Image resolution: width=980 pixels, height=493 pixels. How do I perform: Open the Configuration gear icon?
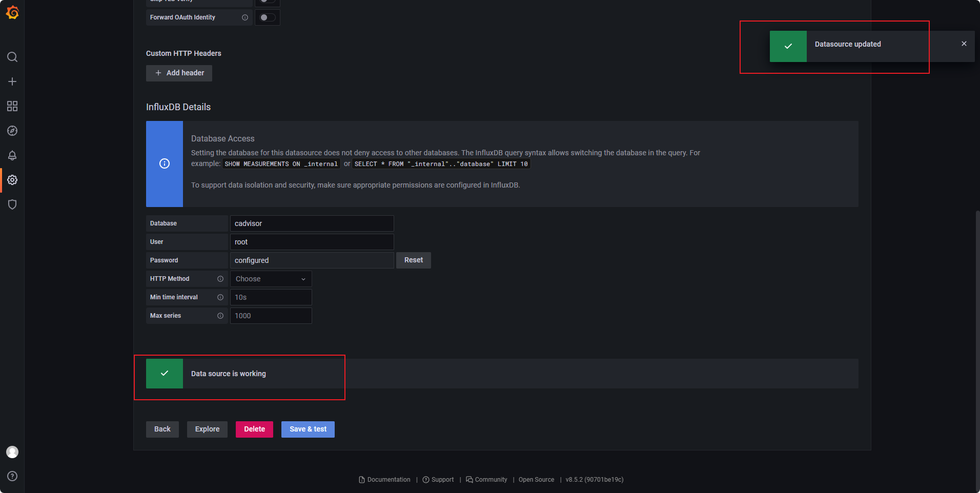12,180
